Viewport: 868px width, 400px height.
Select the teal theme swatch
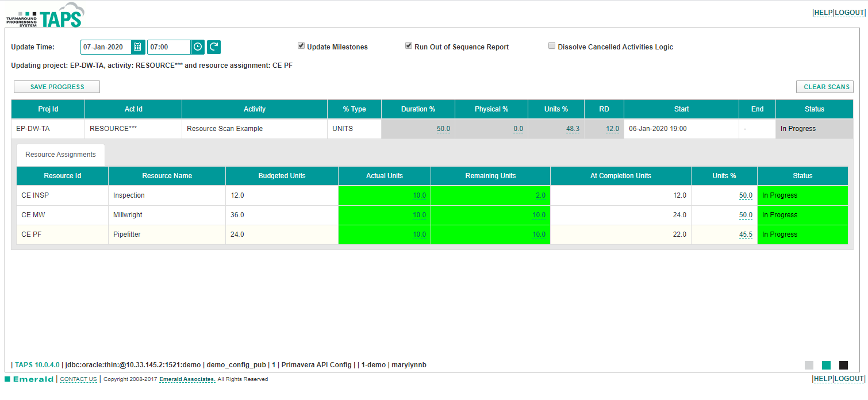[827, 365]
